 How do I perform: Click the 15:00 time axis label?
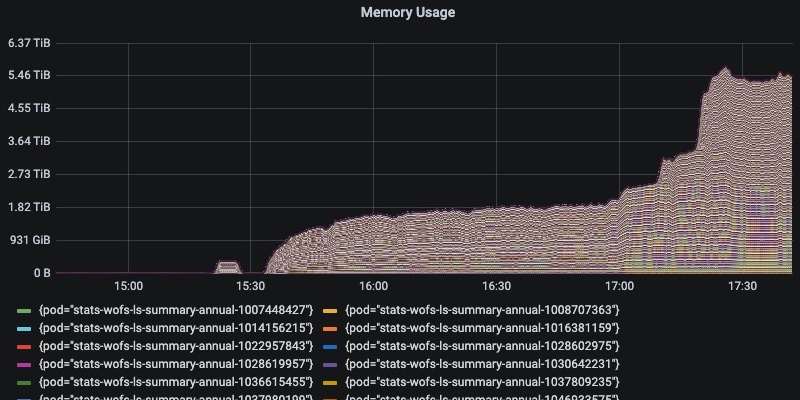click(x=128, y=286)
